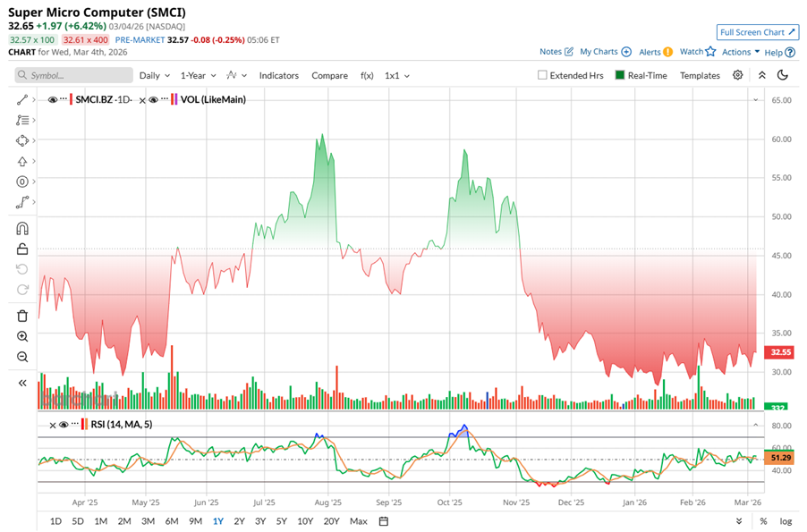This screenshot has width=807, height=532.
Task: Select the 5Y time range
Action: coord(282,521)
